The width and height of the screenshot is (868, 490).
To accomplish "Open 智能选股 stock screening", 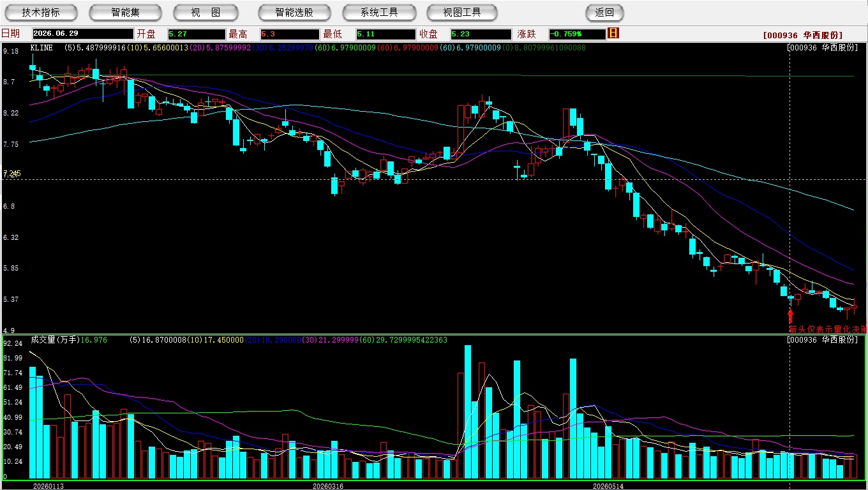I will [x=294, y=13].
